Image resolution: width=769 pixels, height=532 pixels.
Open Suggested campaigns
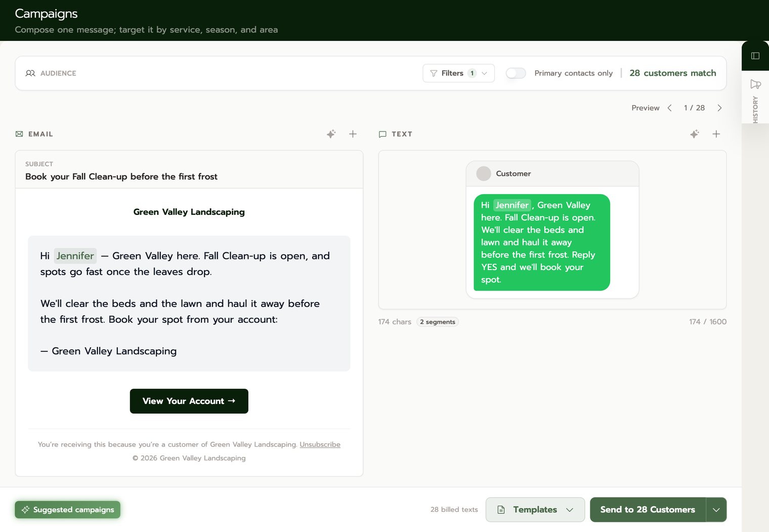click(x=68, y=510)
